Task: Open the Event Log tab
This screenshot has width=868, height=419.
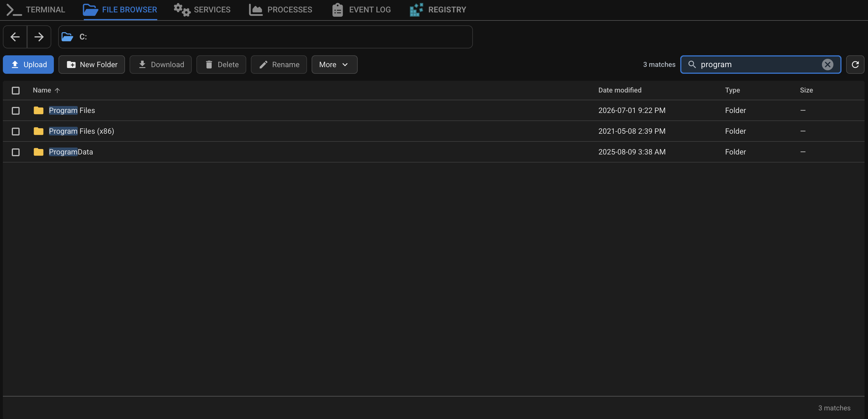Action: [x=361, y=10]
